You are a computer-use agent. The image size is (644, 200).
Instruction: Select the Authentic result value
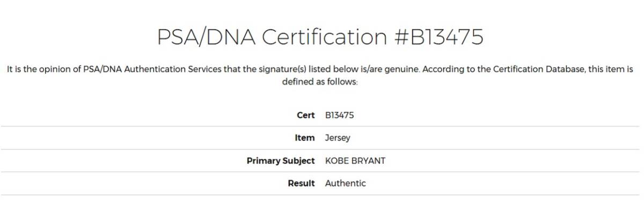(x=346, y=183)
